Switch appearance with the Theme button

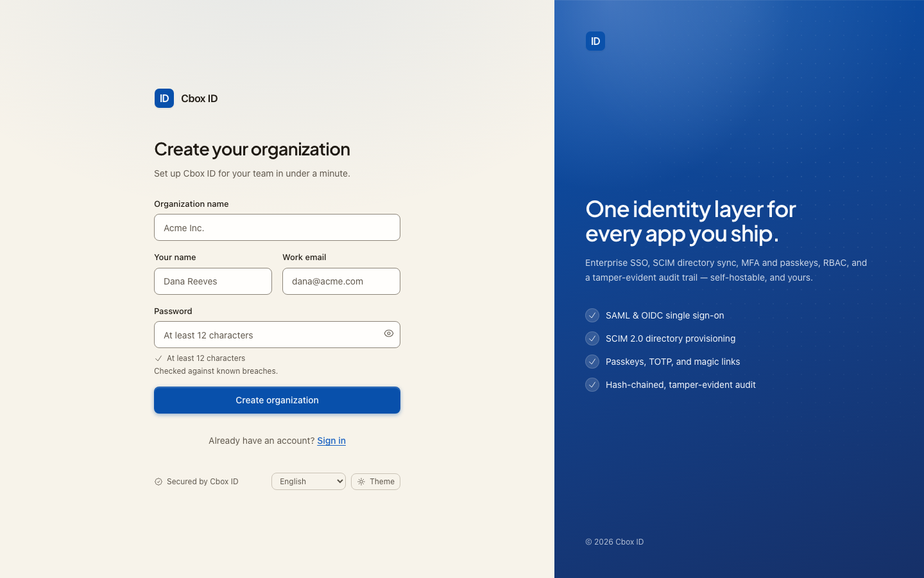[375, 482]
